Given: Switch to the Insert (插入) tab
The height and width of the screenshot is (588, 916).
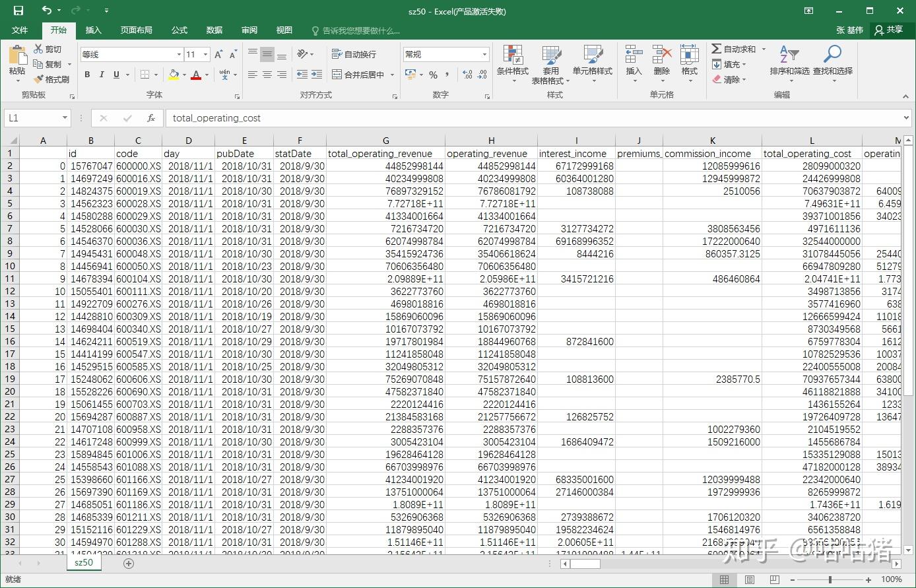Looking at the screenshot, I should pyautogui.click(x=94, y=30).
